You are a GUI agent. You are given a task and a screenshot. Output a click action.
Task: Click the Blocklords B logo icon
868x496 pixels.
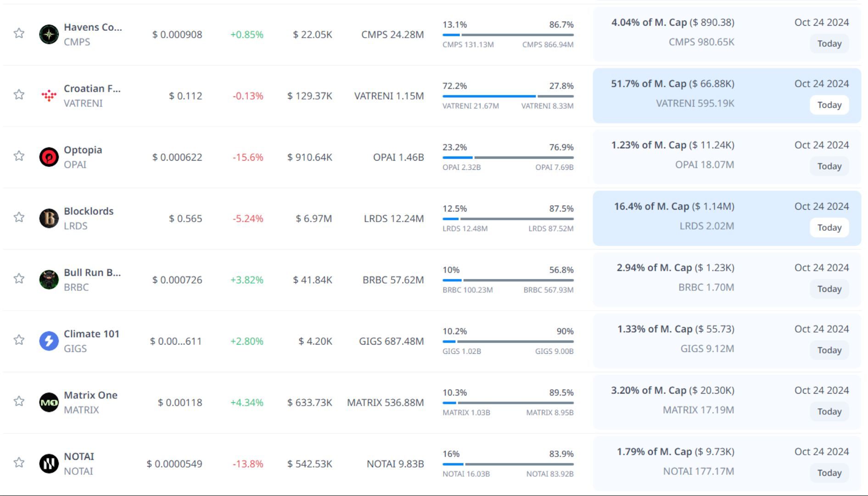[49, 218]
